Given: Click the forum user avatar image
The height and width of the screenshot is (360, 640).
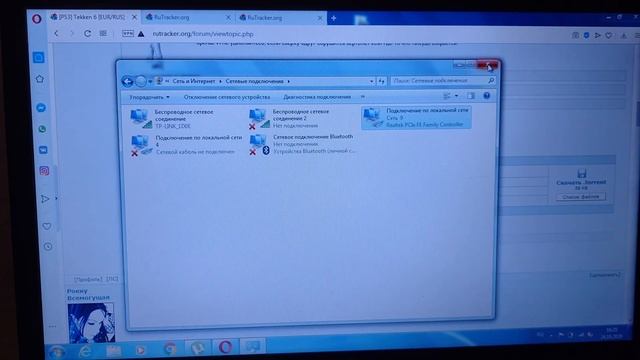Looking at the screenshot, I should click(x=91, y=322).
